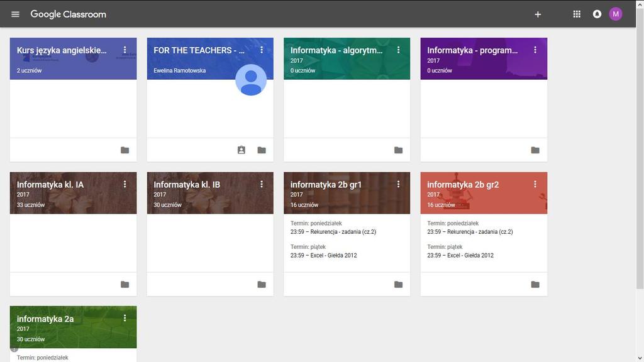Open the FOR THE TEACHERS class

point(199,50)
